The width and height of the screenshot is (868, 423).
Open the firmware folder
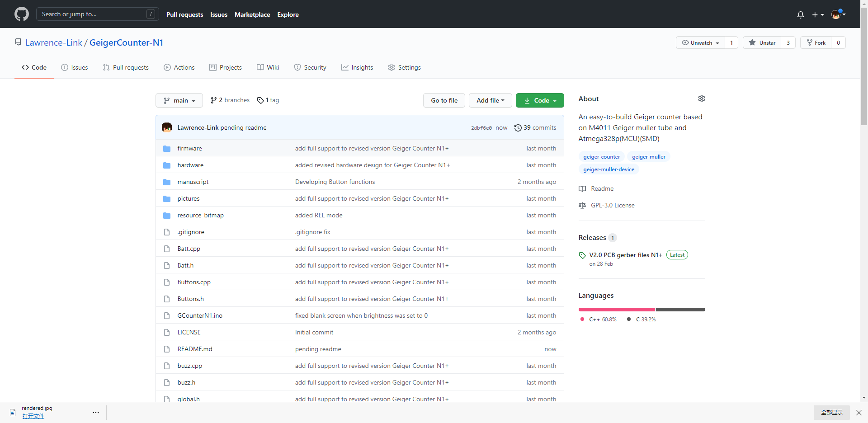[x=189, y=148]
